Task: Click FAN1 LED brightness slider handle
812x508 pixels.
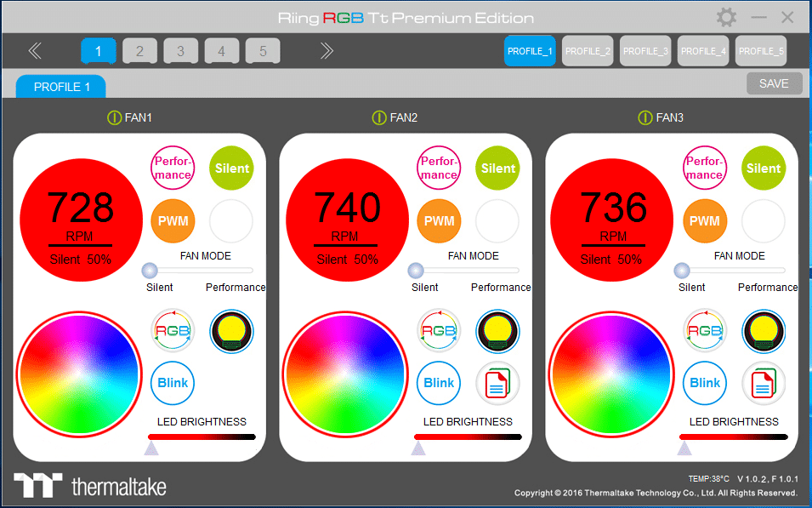Action: click(151, 448)
